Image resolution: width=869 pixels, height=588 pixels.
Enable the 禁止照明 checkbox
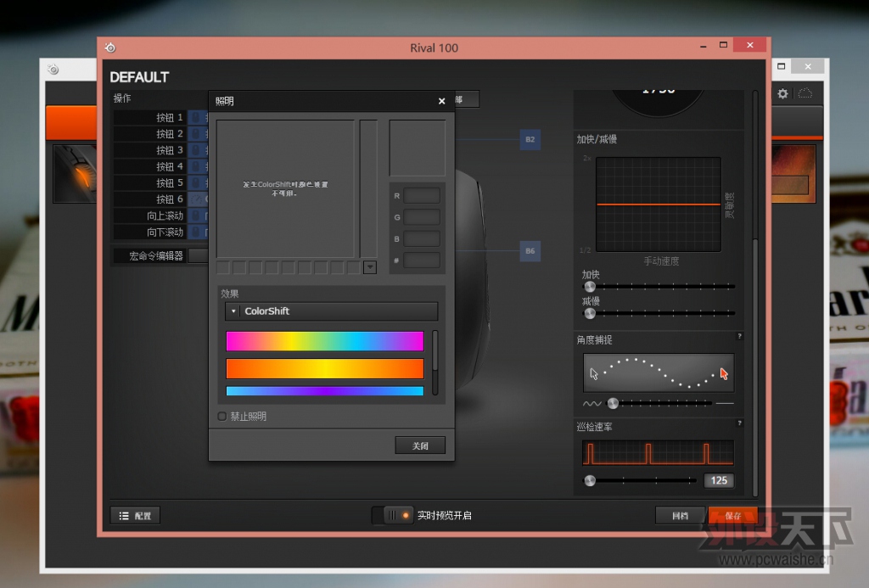pos(221,417)
